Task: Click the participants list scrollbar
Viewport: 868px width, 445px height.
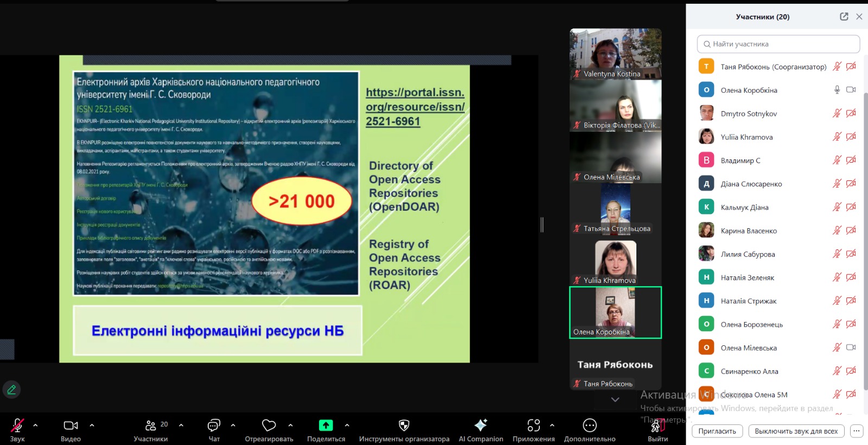Action: point(865,217)
